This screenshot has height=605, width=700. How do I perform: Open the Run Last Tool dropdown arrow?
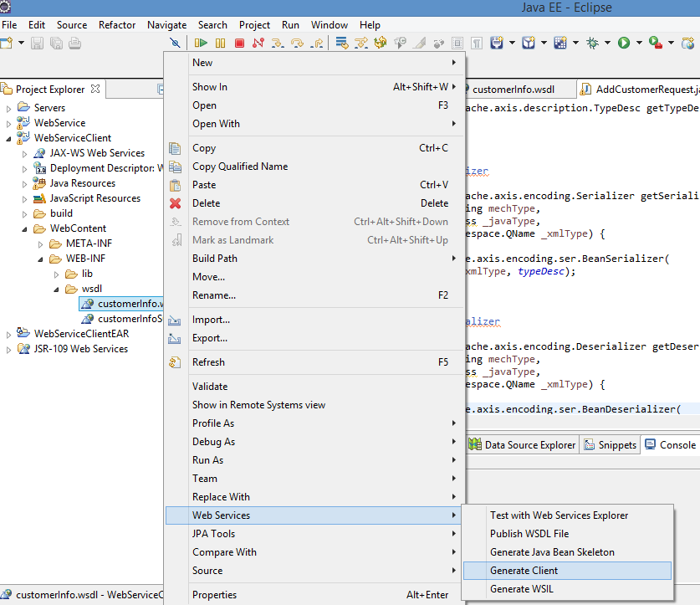pos(671,43)
